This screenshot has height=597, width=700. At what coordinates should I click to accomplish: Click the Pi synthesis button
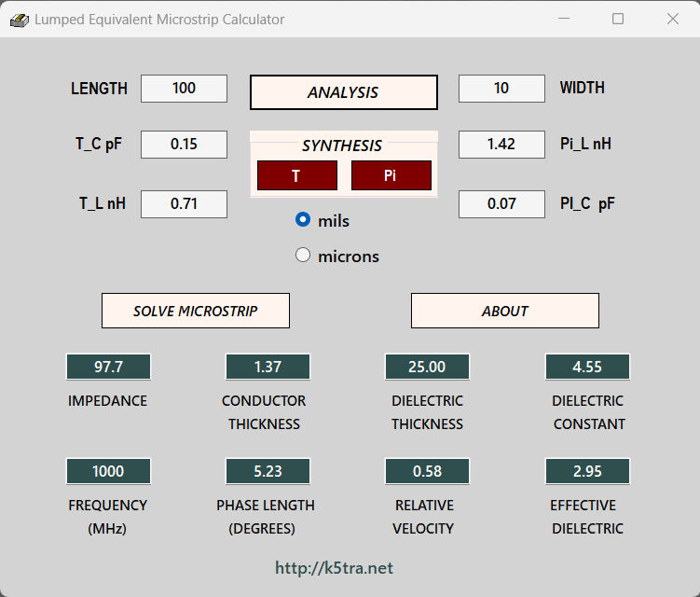click(391, 175)
